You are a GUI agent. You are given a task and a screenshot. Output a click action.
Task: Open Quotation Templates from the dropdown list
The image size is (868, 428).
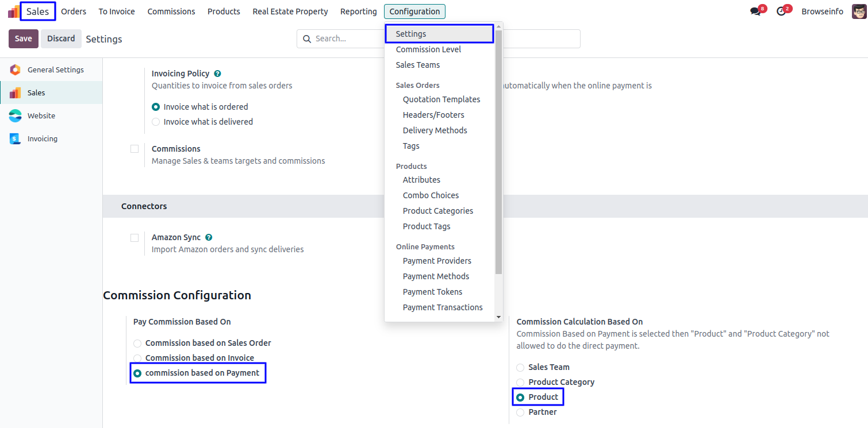[441, 99]
